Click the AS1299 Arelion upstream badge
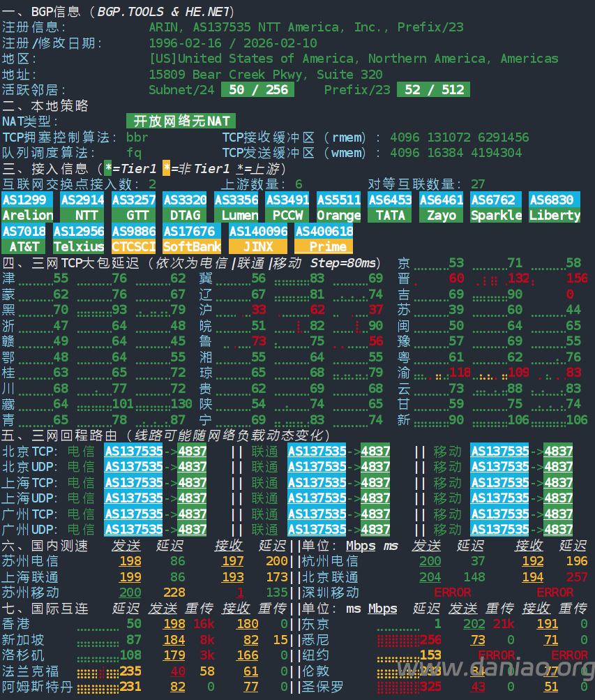 pyautogui.click(x=27, y=207)
